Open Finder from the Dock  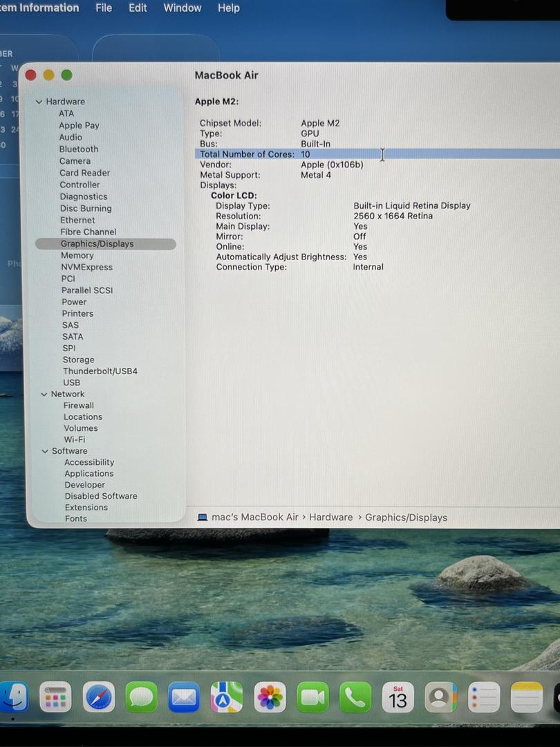14,697
